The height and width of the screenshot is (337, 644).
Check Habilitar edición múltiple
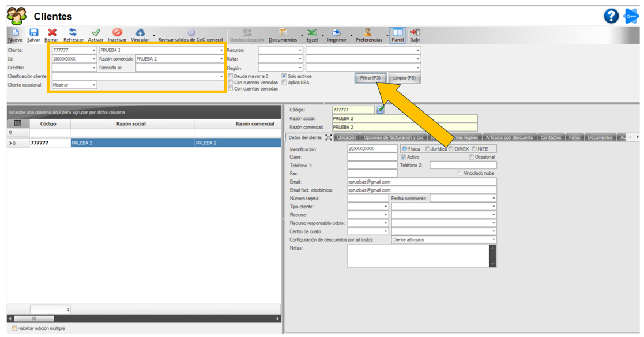click(14, 328)
